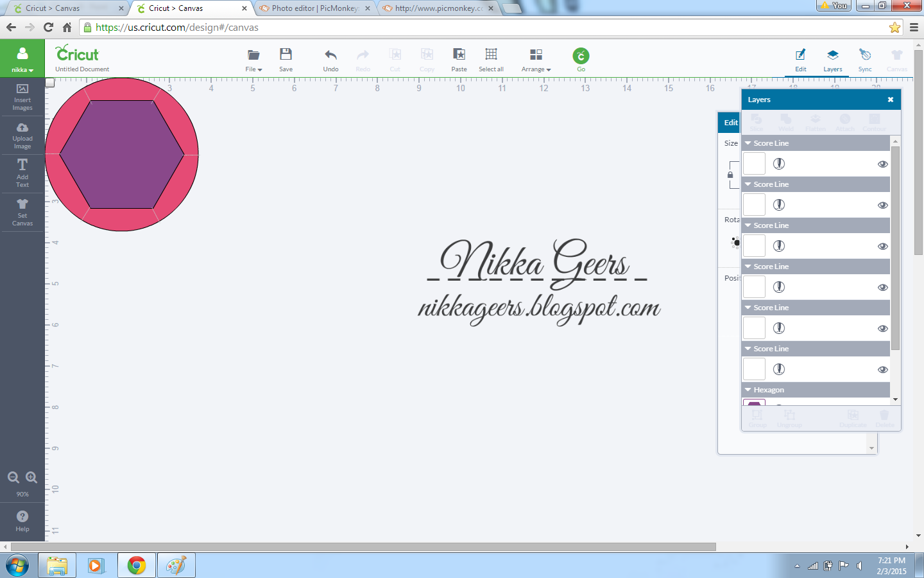
Task: Open the Sync panel
Action: point(865,60)
